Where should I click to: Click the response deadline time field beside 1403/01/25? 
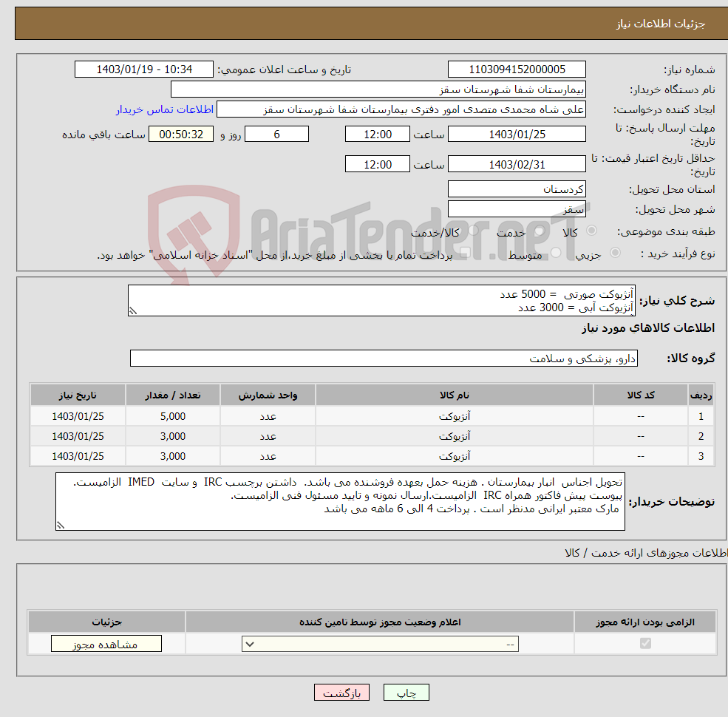click(x=378, y=135)
